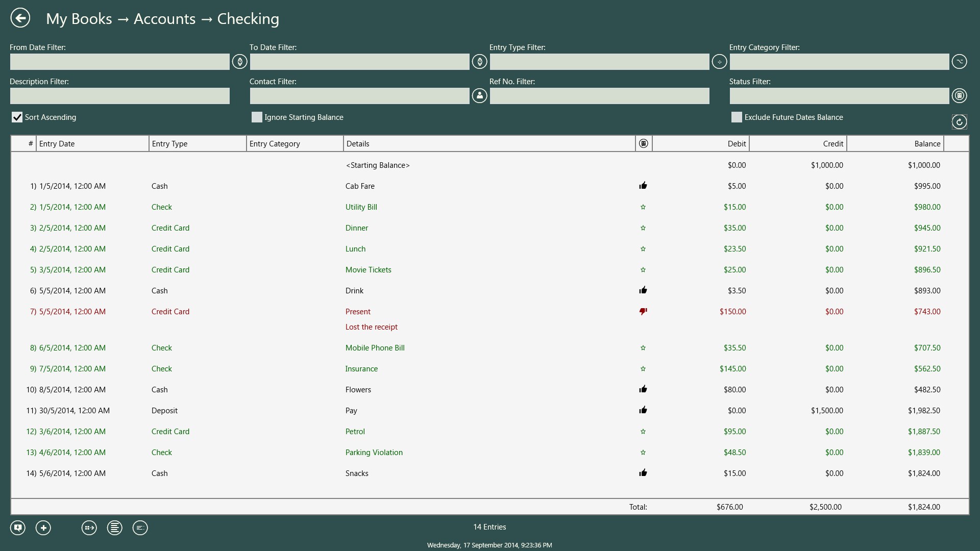Open the To Date calendar picker

click(479, 62)
